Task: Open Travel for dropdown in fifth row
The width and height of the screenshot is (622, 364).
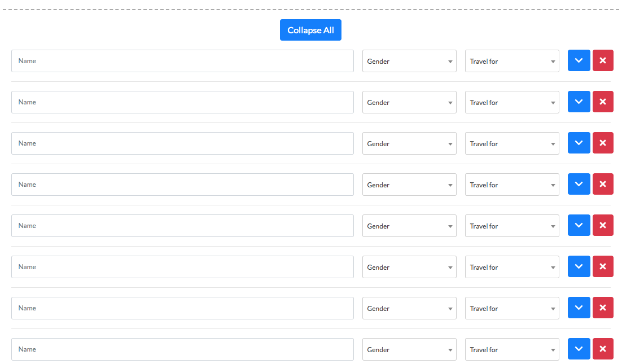Action: point(512,226)
